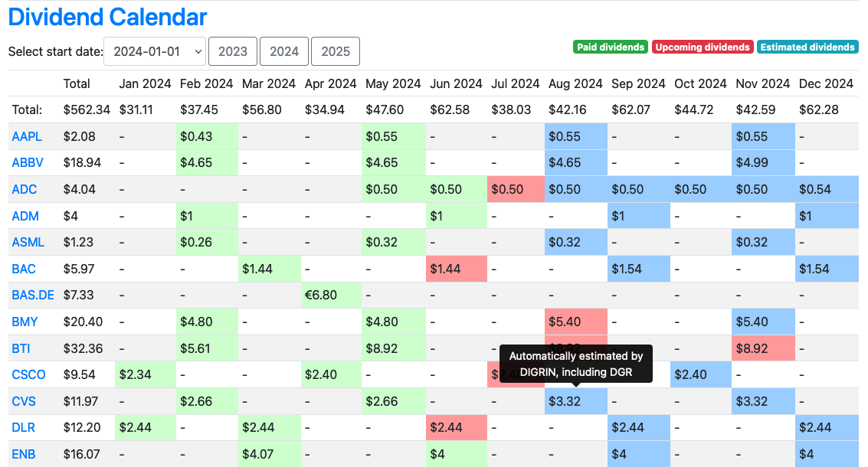This screenshot has width=868, height=467.
Task: Open the CSCO ticker link
Action: [x=28, y=374]
